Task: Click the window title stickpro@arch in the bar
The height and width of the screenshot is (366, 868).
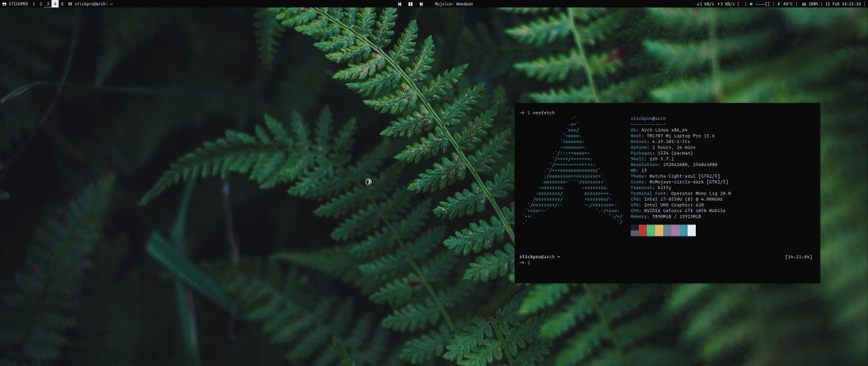Action: pyautogui.click(x=93, y=4)
